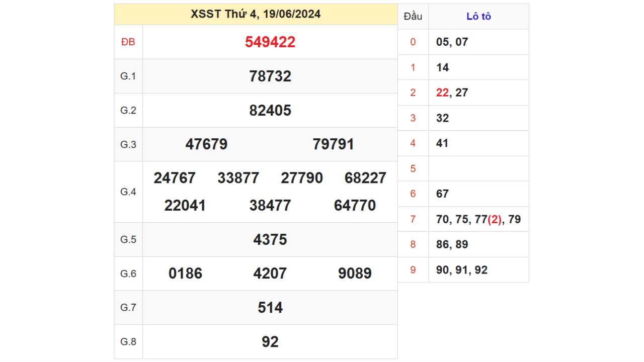Click the XSST Thứ 4, 19/06/2024 header

pyautogui.click(x=256, y=14)
